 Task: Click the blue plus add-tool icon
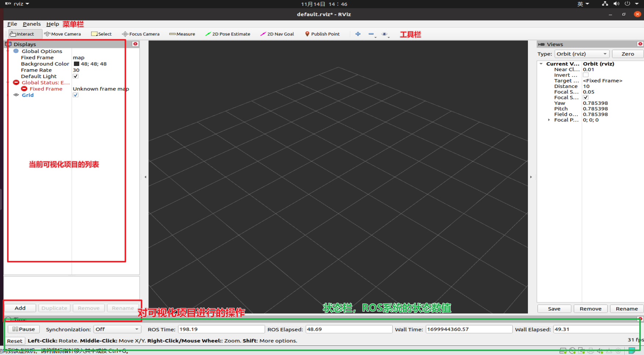click(x=358, y=34)
